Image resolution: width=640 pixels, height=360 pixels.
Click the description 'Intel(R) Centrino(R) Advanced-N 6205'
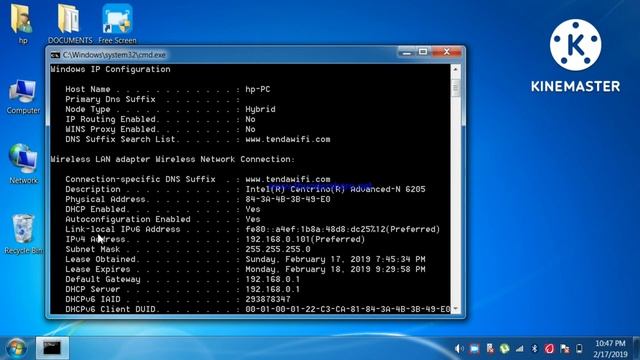click(335, 189)
